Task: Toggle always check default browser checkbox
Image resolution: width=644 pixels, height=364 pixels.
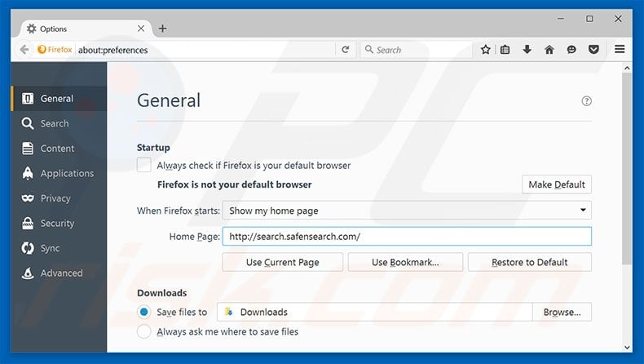Action: click(x=143, y=165)
